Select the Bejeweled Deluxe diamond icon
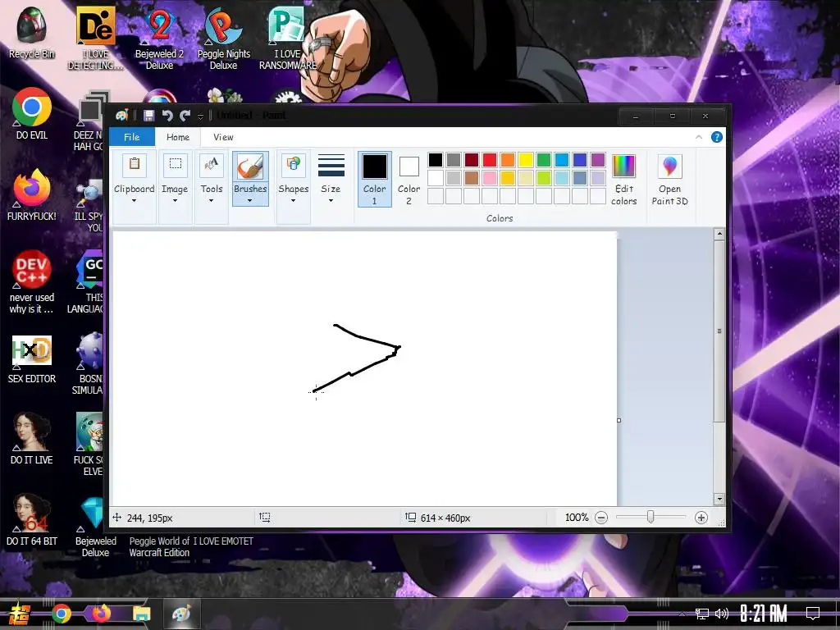840x630 pixels. pyautogui.click(x=95, y=525)
